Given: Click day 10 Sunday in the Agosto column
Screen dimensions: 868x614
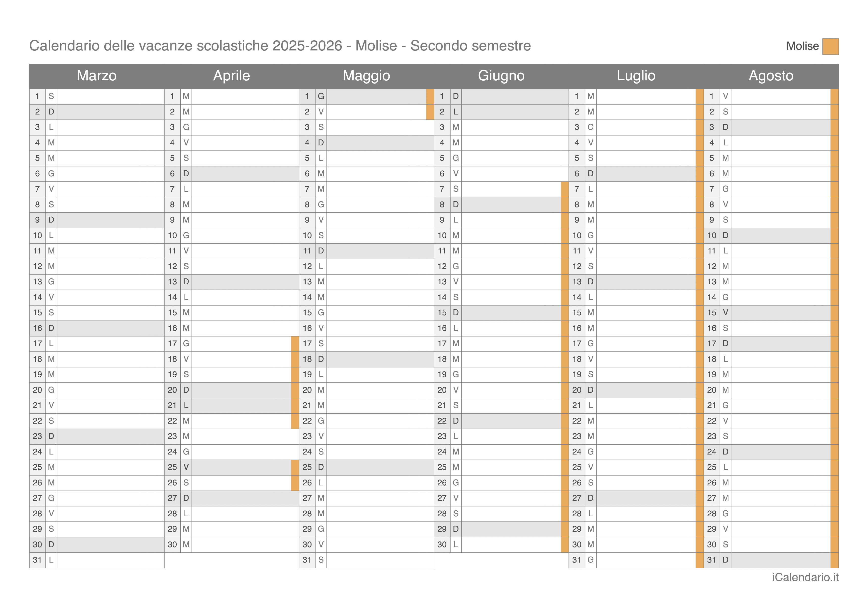Looking at the screenshot, I should 771,236.
